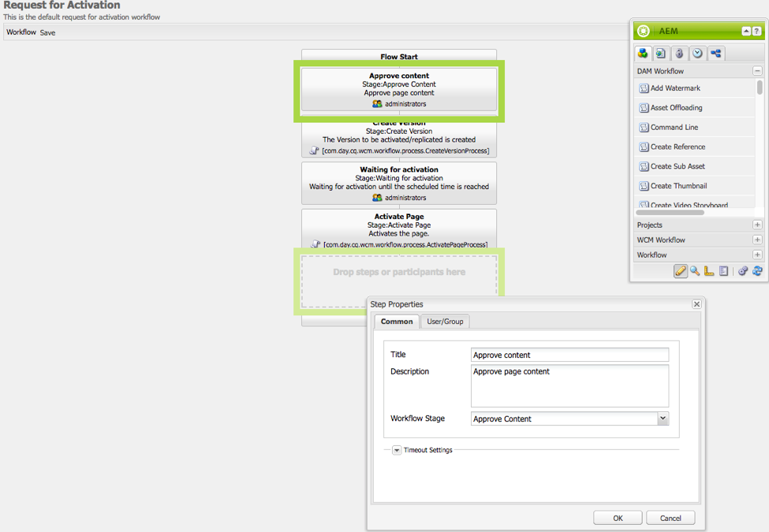Expand the Projects section
Viewport: 769px width, 532px height.
(x=757, y=225)
